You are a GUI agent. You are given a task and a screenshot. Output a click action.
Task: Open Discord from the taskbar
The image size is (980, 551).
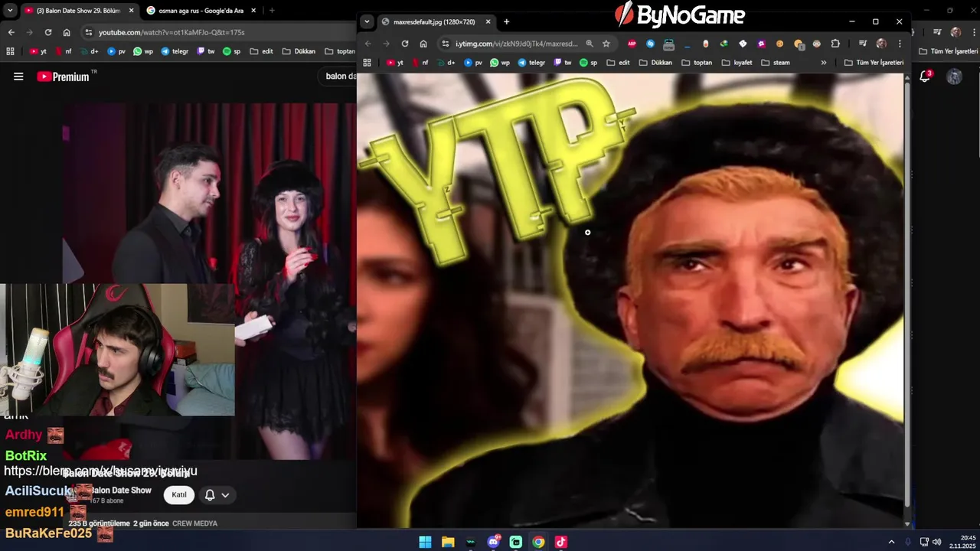click(494, 542)
